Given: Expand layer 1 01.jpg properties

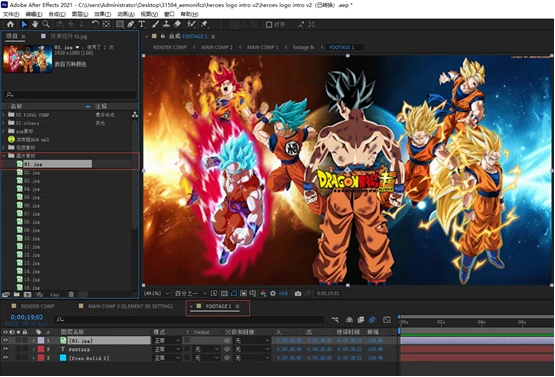Looking at the screenshot, I should click(34, 340).
